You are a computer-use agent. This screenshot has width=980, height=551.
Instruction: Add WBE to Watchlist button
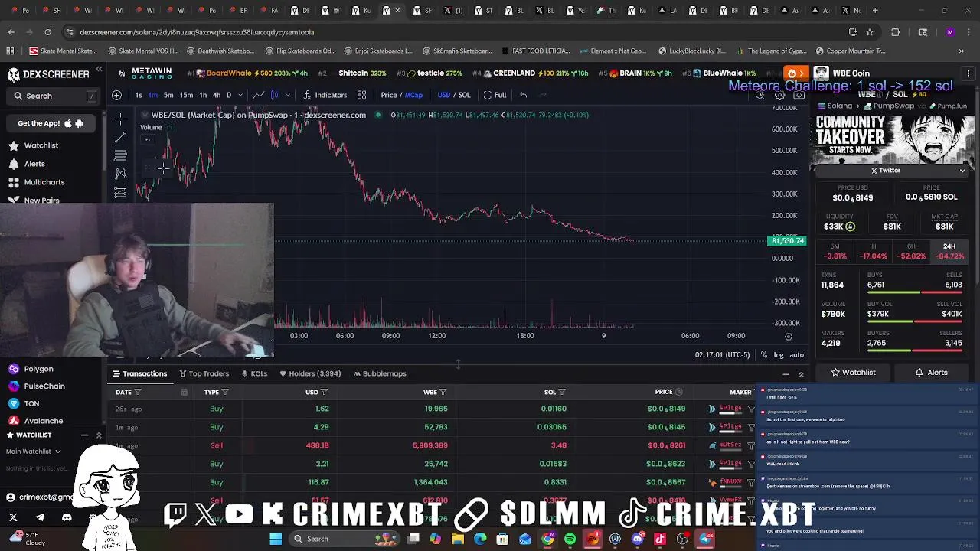pos(854,373)
